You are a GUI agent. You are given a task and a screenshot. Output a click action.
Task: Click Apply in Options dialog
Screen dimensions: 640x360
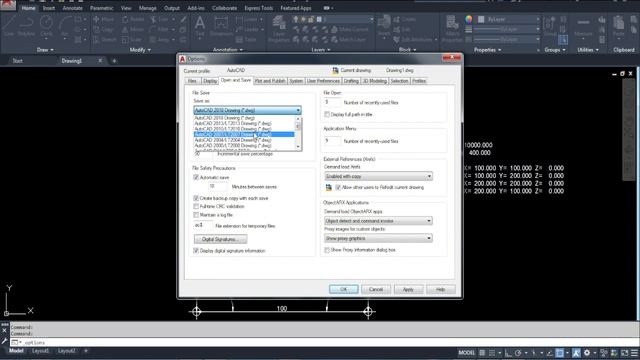click(408, 289)
